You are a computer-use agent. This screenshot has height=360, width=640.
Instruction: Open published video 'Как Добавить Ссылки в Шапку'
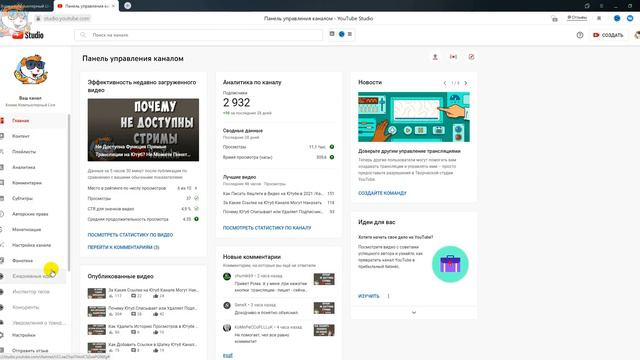click(x=153, y=344)
